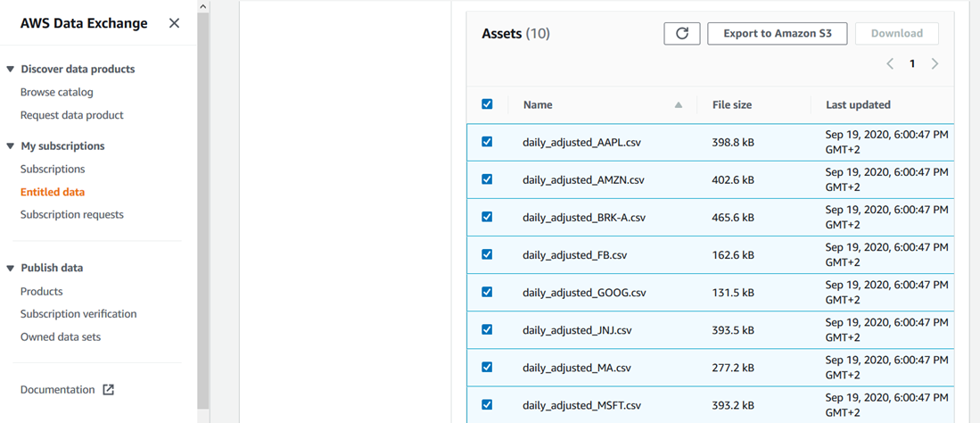Select daily_adjusted_AMZN.csv file name
This screenshot has height=423, width=980.
[x=583, y=179]
